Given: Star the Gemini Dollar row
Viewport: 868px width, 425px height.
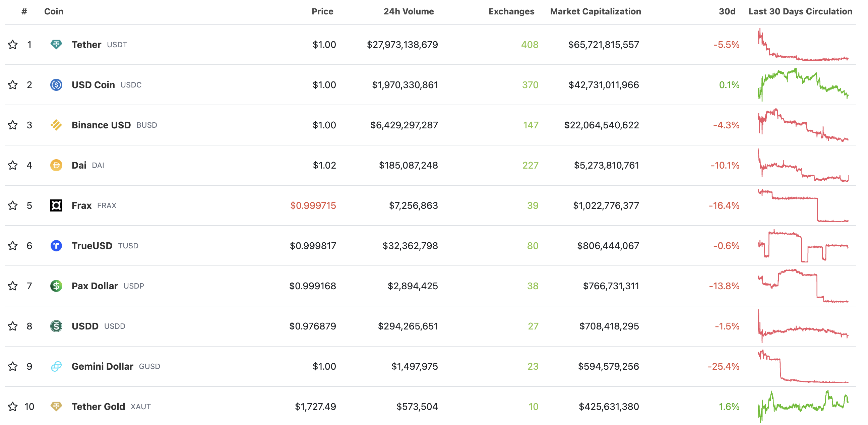Looking at the screenshot, I should click(13, 366).
